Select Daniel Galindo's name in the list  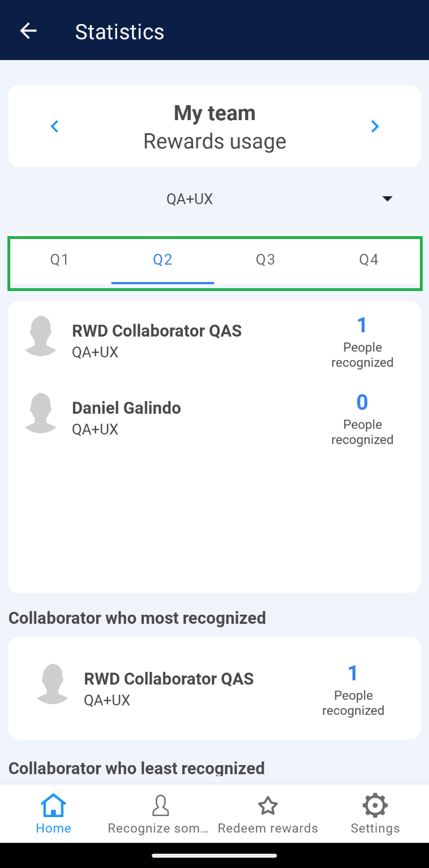coord(126,408)
